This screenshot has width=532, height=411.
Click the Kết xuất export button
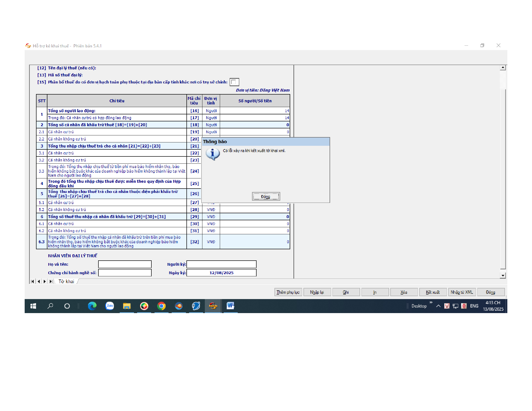click(x=433, y=292)
